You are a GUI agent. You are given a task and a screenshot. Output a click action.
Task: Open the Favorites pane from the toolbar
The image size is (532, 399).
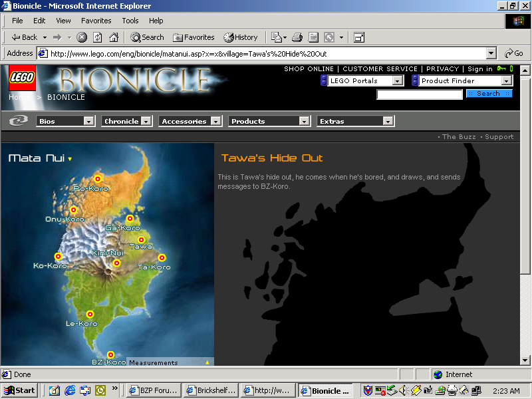pyautogui.click(x=194, y=37)
